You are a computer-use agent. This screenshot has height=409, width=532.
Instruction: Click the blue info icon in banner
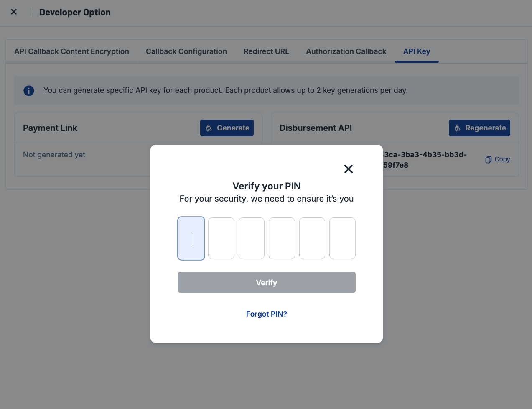click(29, 90)
